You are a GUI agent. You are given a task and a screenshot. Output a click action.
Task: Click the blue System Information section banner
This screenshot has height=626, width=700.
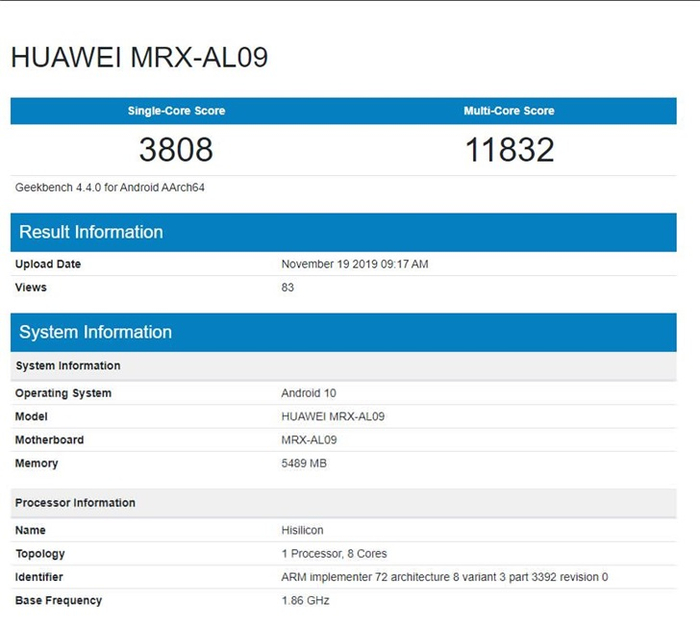[343, 332]
